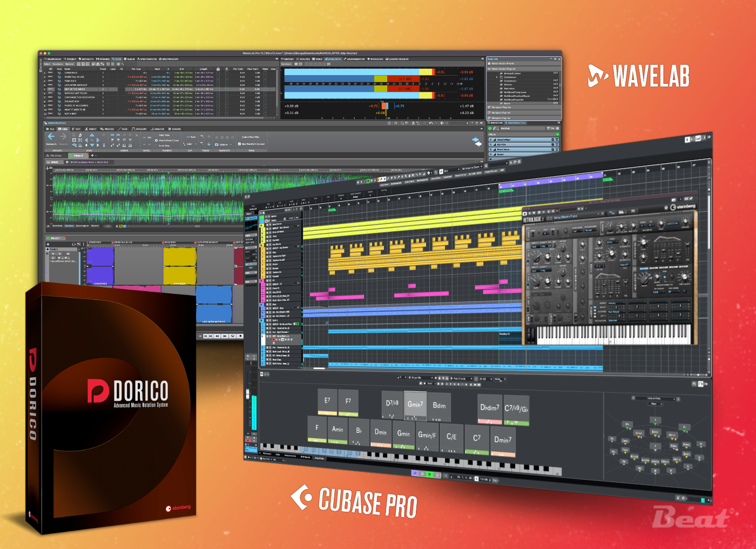Screen dimensions: 756x549
Task: Expand the Metapass Plug-ins section
Action: 523,118
